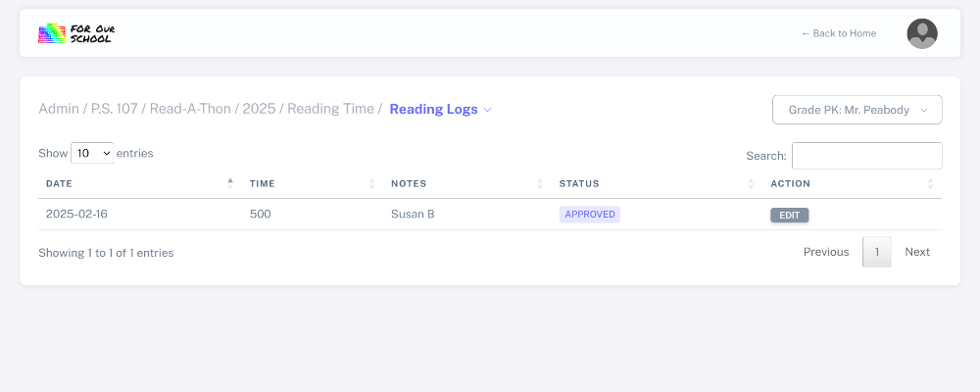Open the user profile avatar menu

(922, 33)
